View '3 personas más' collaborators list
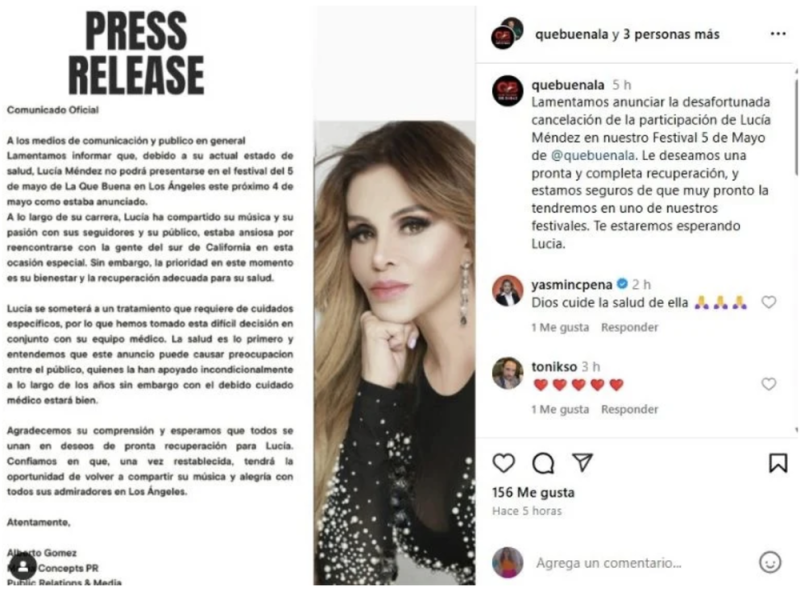The image size is (800, 592). (671, 34)
